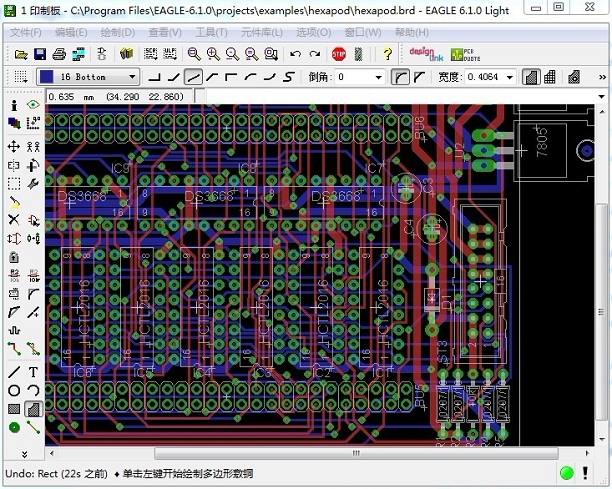This screenshot has height=489, width=612.
Task: Run a ULP program icon
Action: 170,54
